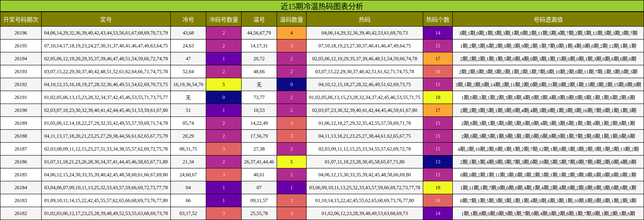Select warm numbers cell 14,17,31
Viewport: 644px width, 220px height.
259,46
